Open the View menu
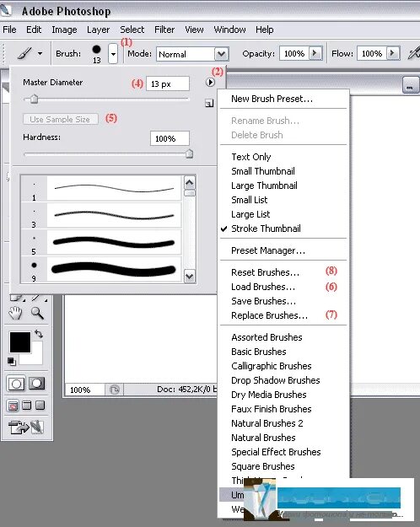This screenshot has height=527, width=420. (194, 30)
